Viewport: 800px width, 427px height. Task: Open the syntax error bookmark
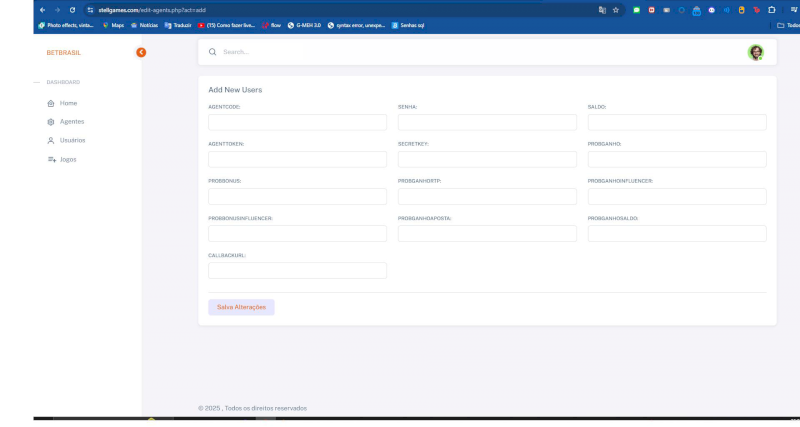point(357,25)
